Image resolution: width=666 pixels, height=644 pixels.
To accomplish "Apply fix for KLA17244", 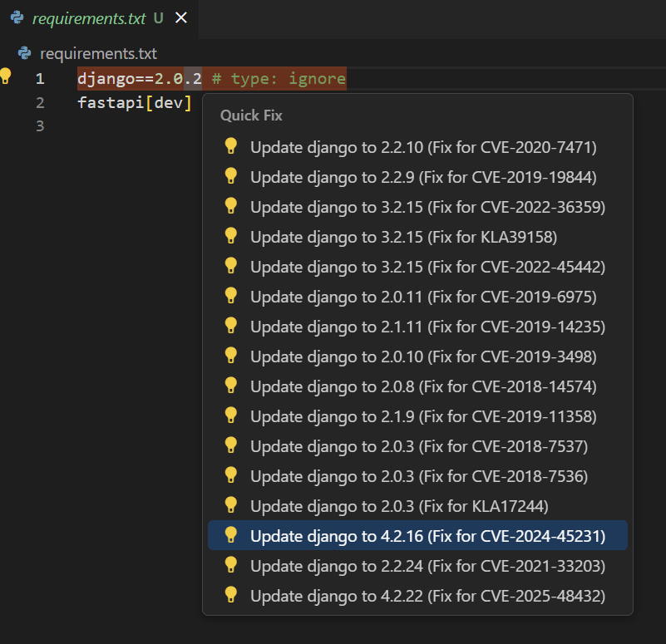I will pos(417,506).
